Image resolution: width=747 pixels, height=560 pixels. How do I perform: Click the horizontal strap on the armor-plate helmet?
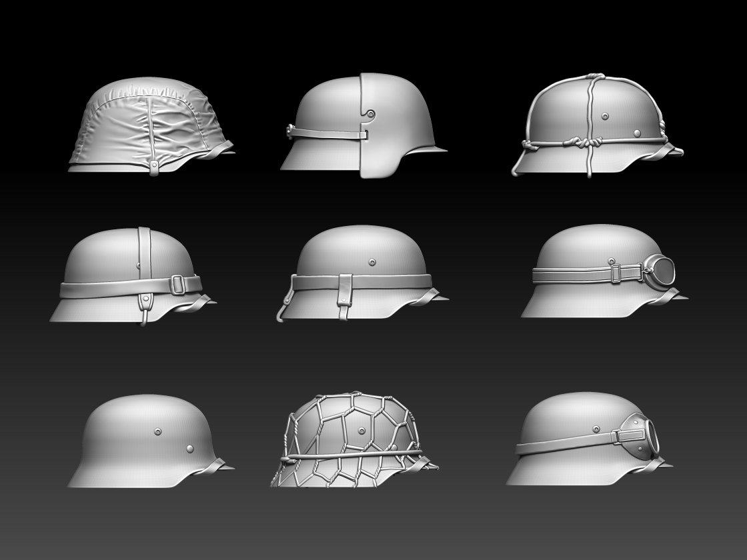(x=327, y=133)
